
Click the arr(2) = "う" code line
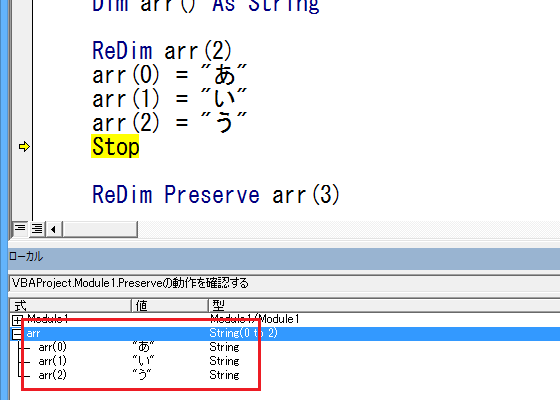pos(170,122)
